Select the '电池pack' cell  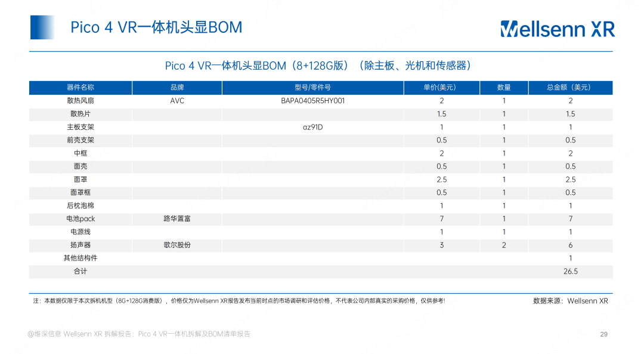(80, 219)
